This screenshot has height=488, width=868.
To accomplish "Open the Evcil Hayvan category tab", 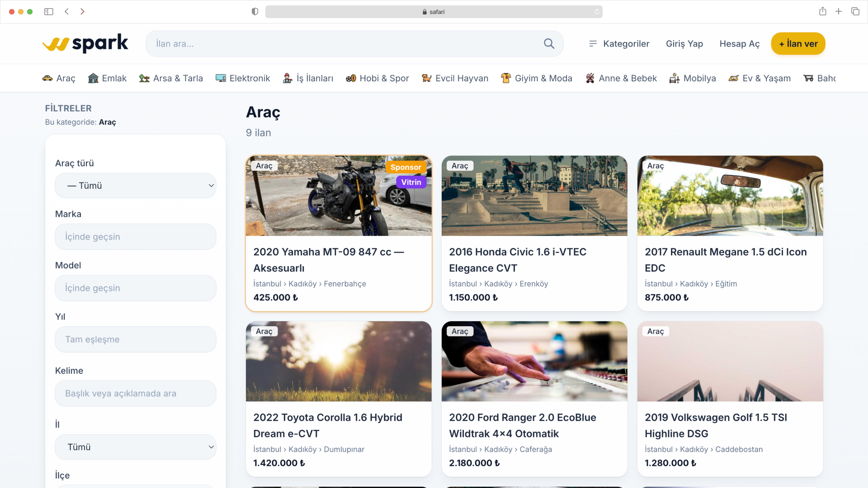I will [455, 78].
